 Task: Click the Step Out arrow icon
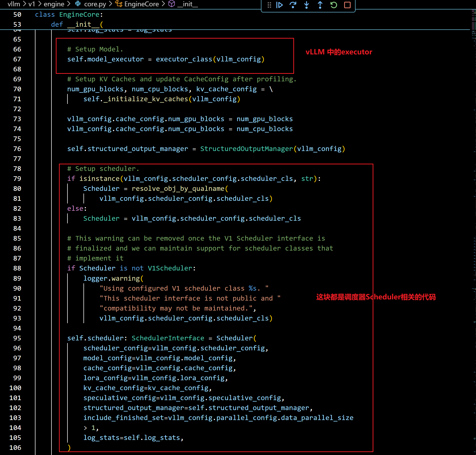pyautogui.click(x=320, y=5)
